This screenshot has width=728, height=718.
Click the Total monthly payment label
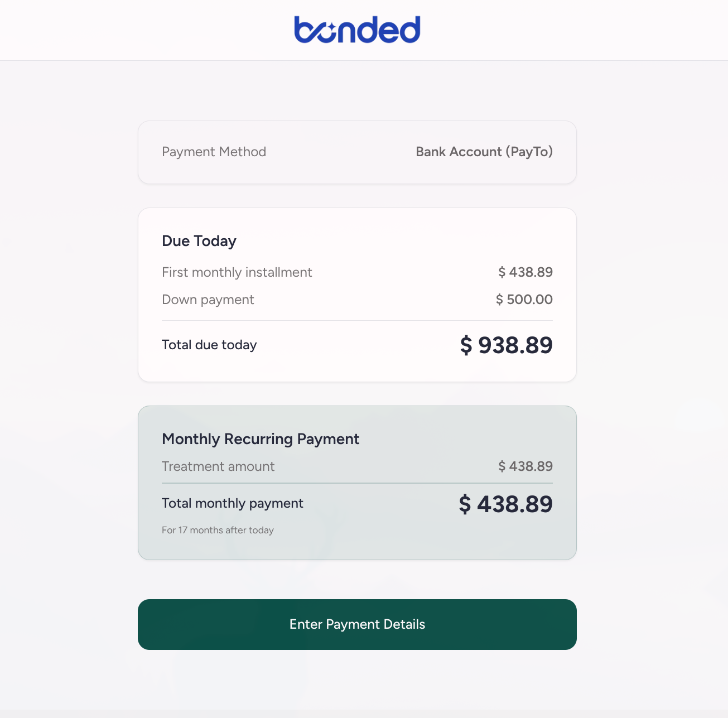pos(232,503)
